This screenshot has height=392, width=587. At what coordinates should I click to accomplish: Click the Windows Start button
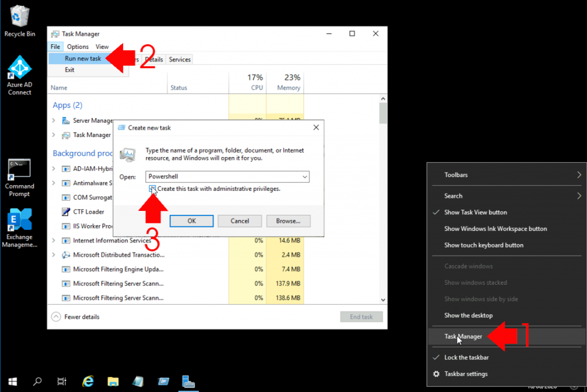pos(12,381)
